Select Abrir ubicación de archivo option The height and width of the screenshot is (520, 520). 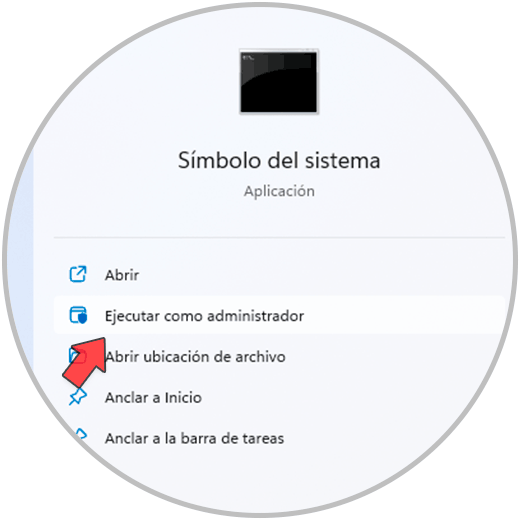coord(195,357)
